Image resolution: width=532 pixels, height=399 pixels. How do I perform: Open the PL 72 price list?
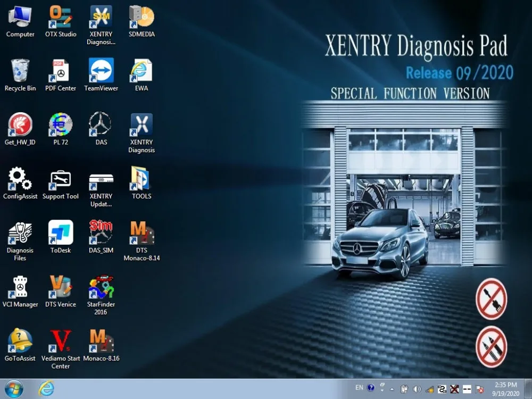(61, 129)
